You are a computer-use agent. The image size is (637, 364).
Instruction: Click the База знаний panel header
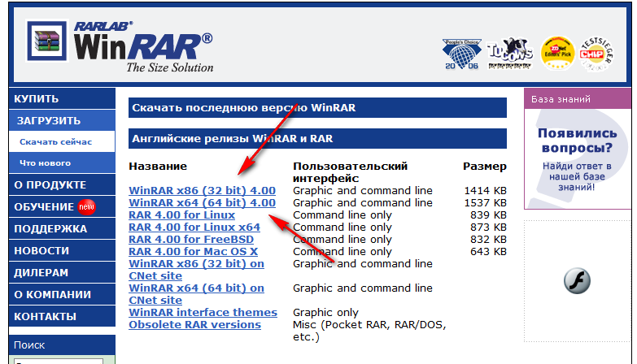click(577, 98)
